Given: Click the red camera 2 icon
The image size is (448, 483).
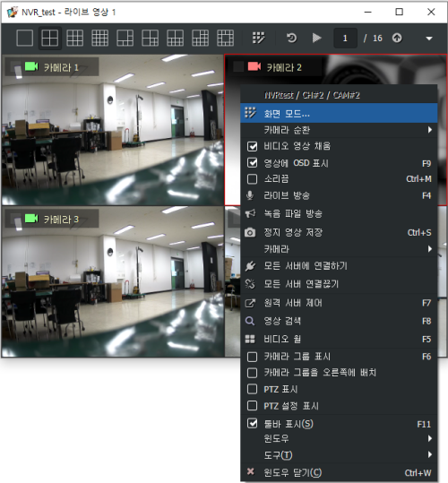Looking at the screenshot, I should pyautogui.click(x=254, y=66).
